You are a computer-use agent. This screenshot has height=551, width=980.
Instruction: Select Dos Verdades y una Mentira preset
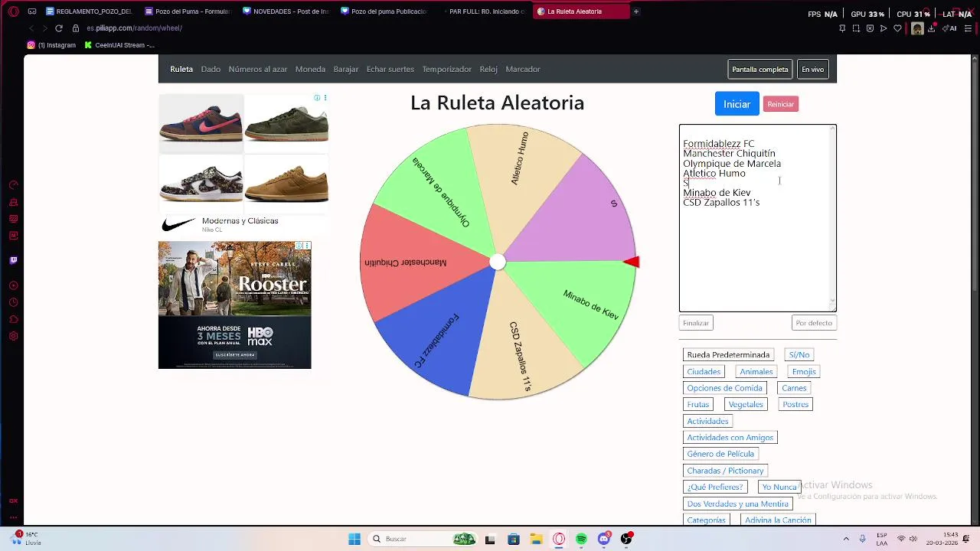pos(737,504)
